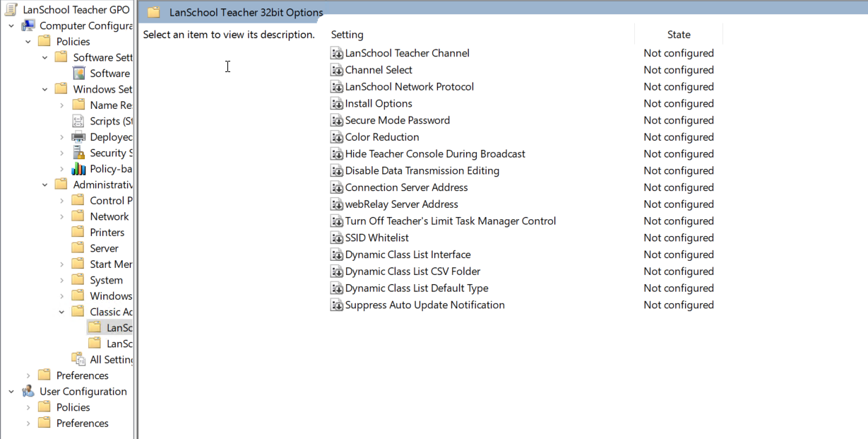Expand the Name Resolution Policy node
Screen dimensions: 868x439
click(x=62, y=105)
